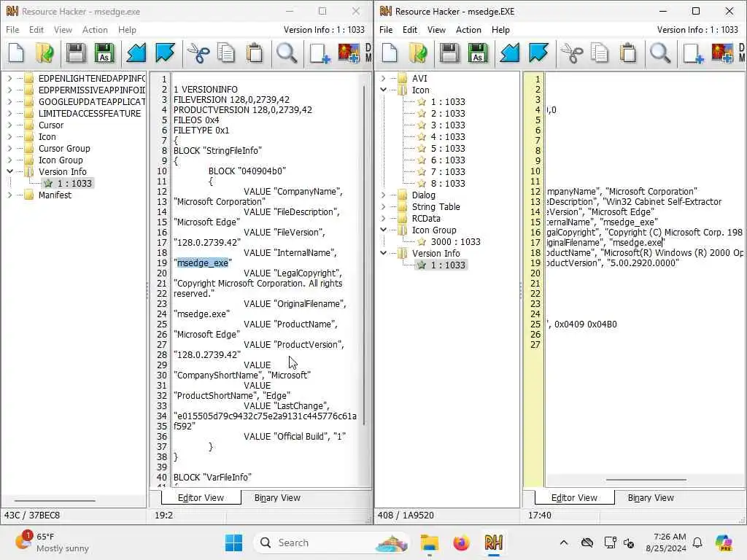Collapse Icon folder in right tree

383,90
